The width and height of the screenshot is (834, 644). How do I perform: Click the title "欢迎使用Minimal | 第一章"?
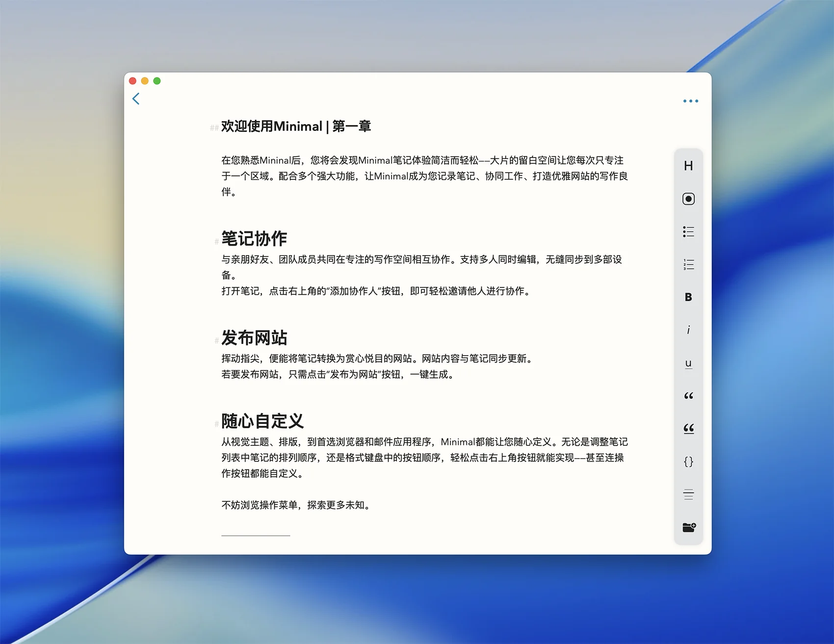pyautogui.click(x=296, y=127)
